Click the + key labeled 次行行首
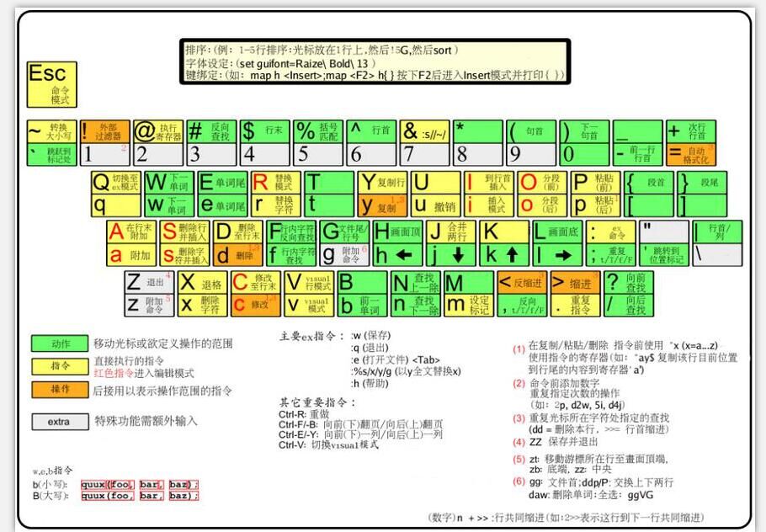 691,131
